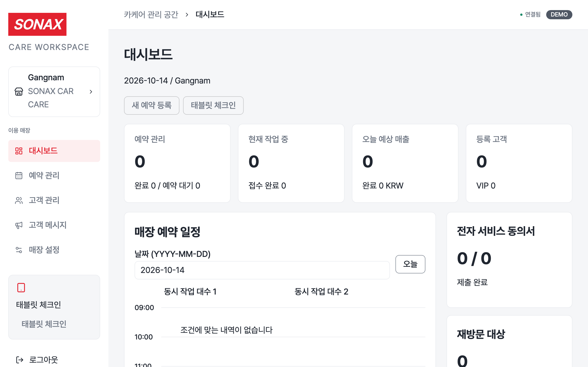Click the 오늘 button
The image size is (588, 367).
pos(410,264)
